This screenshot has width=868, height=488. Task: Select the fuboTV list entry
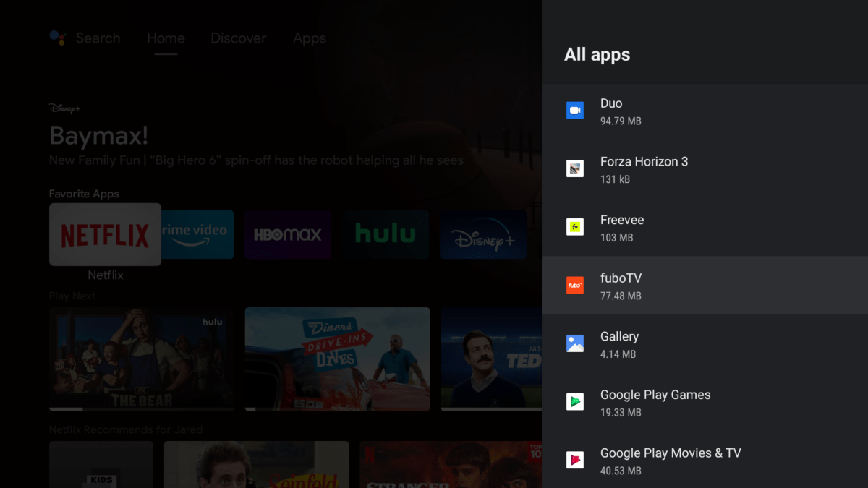click(705, 286)
